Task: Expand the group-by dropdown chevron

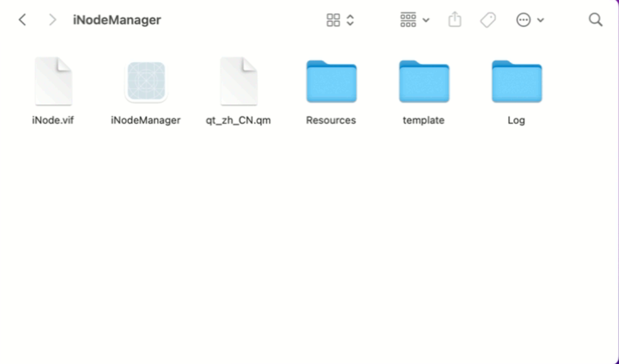Action: pyautogui.click(x=426, y=20)
